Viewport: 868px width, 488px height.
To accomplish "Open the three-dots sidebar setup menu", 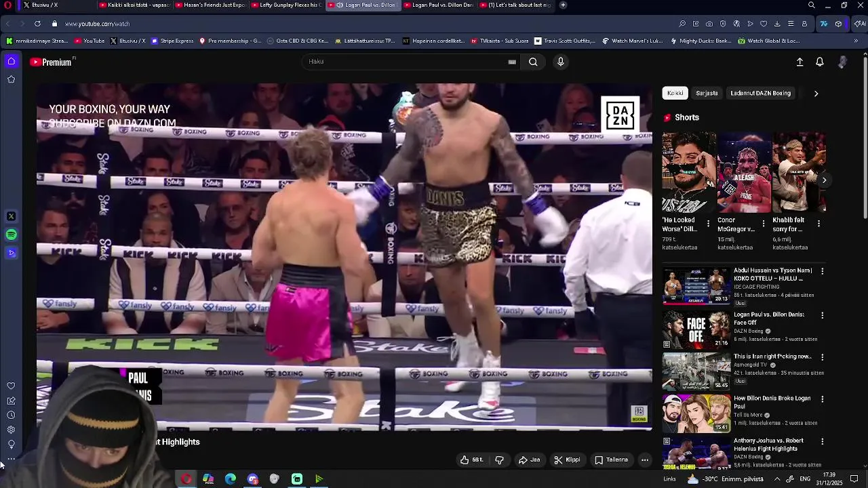I will [11, 459].
